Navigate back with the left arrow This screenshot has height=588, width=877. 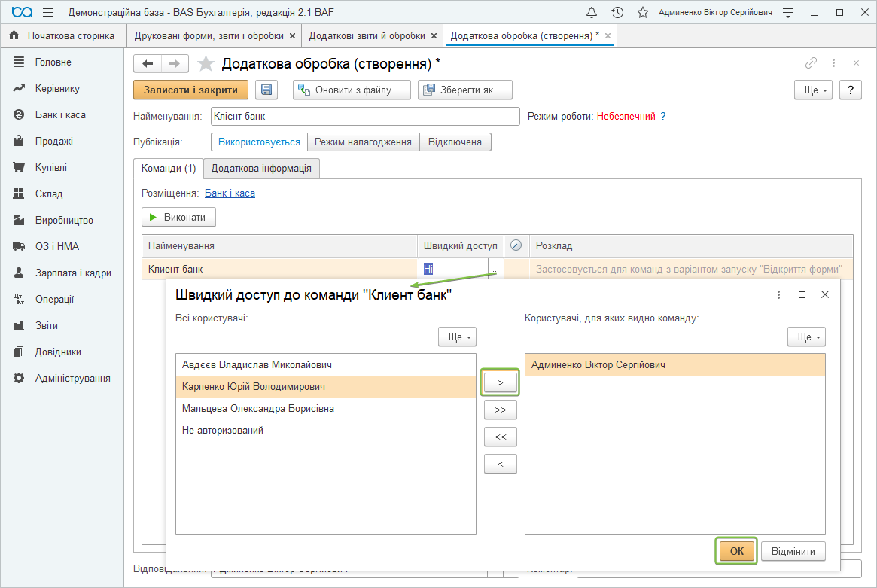tap(148, 64)
